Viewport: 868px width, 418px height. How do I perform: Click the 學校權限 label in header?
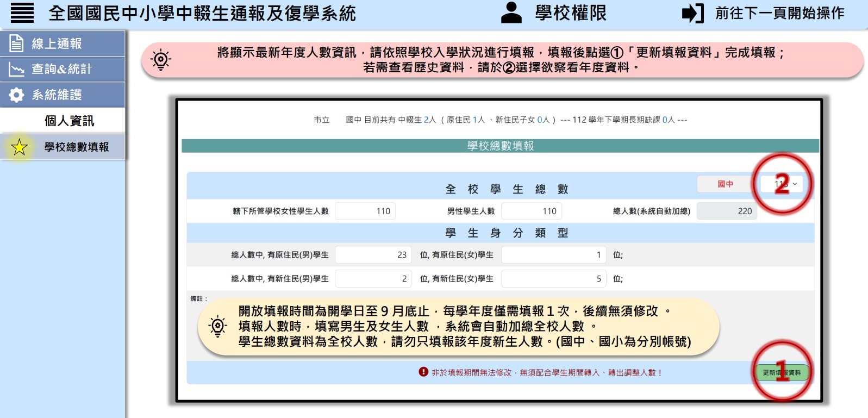click(x=571, y=13)
